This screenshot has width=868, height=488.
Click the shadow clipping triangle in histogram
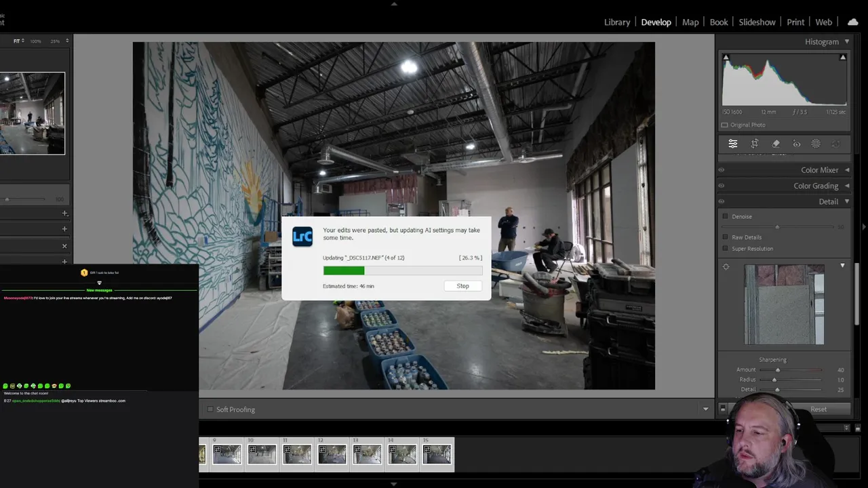[x=726, y=58]
